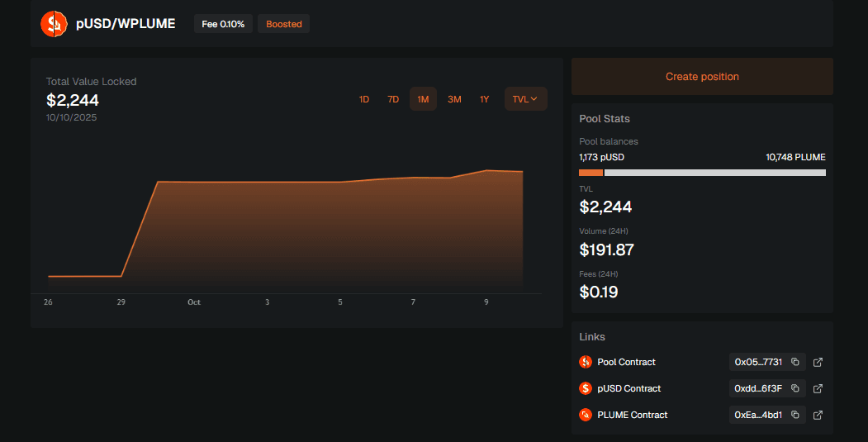Click the Create position button
The image size is (868, 442).
702,77
